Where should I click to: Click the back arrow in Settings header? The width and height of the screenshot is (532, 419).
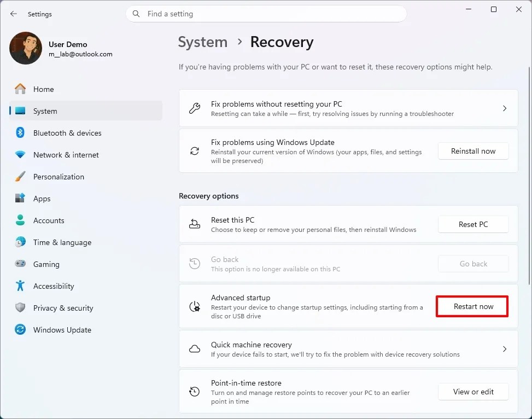pos(14,14)
